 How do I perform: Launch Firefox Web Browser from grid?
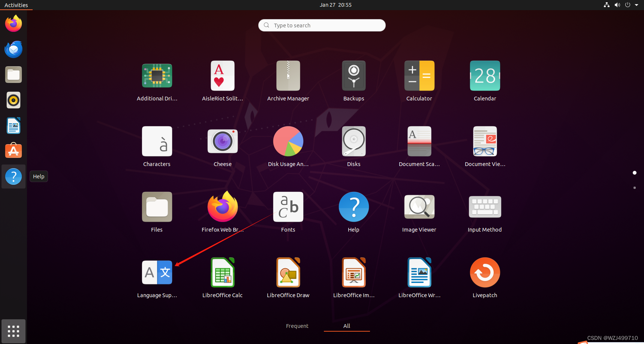coord(223,207)
